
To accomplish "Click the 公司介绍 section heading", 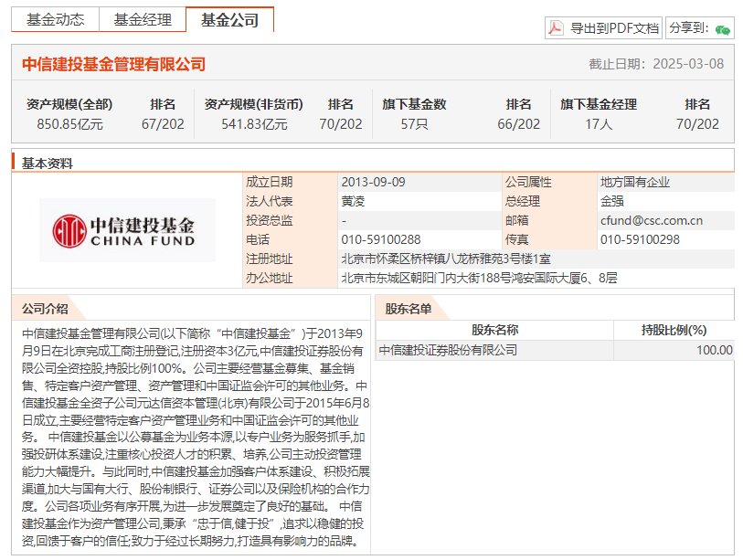I will 45,309.
